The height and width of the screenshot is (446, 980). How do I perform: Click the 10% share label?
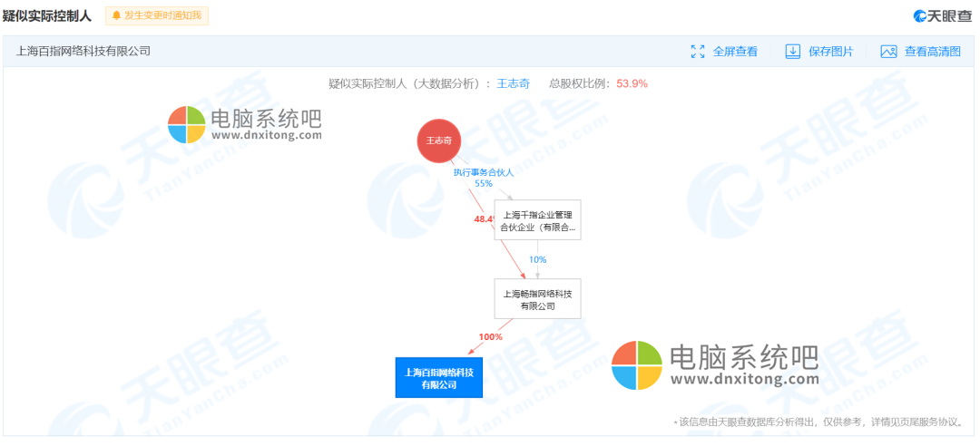click(537, 259)
